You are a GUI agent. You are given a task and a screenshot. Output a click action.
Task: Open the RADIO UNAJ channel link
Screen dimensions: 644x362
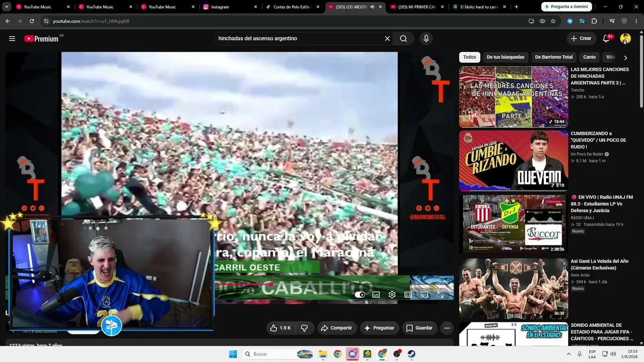click(x=582, y=218)
